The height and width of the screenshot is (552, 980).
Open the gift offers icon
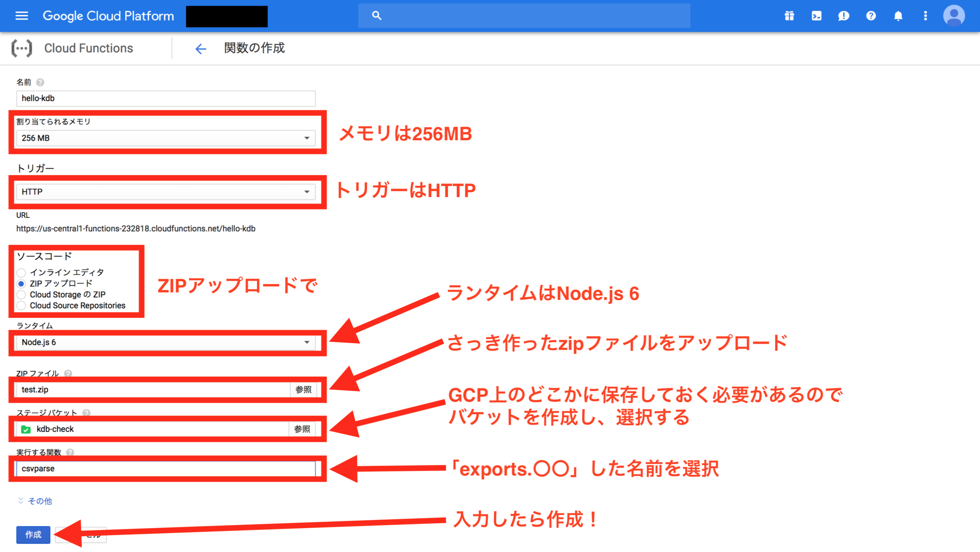[789, 16]
